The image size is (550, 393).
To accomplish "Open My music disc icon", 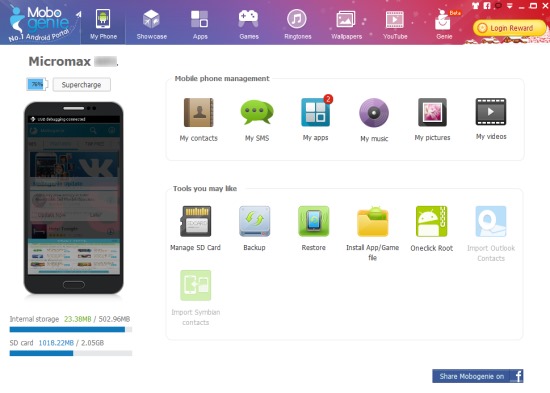I will point(374,113).
